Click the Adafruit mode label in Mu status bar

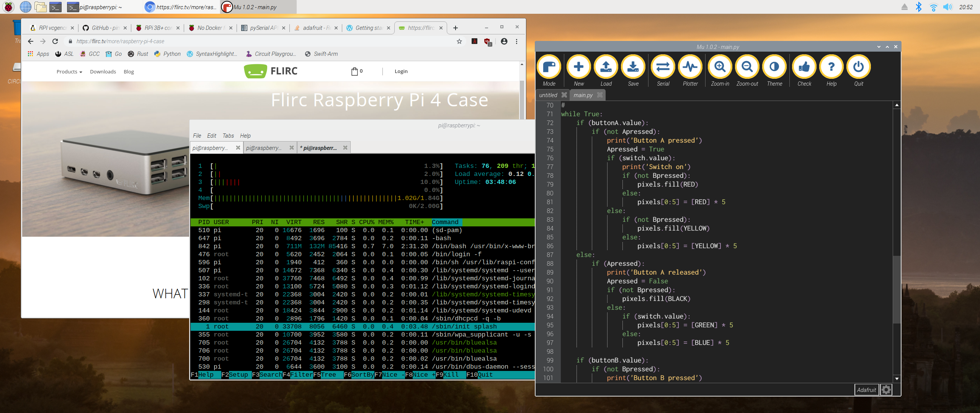click(866, 390)
